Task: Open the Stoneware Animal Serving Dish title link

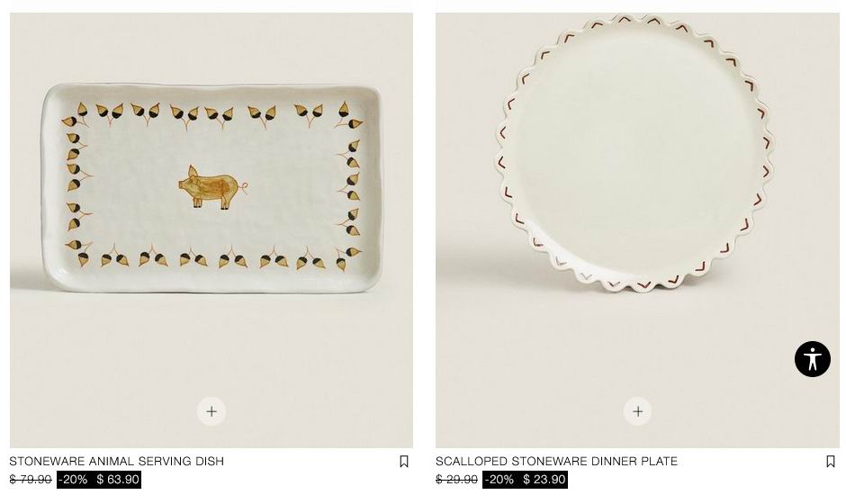Action: point(116,462)
